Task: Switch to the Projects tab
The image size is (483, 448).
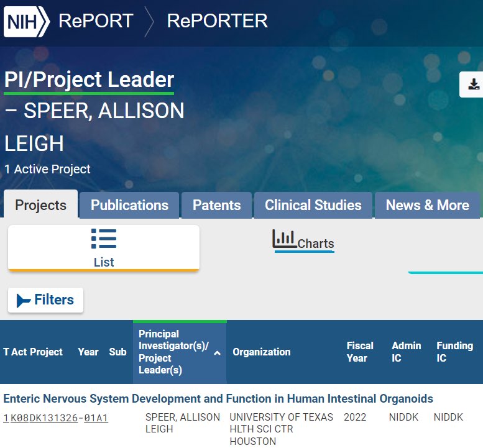Action: pos(40,205)
